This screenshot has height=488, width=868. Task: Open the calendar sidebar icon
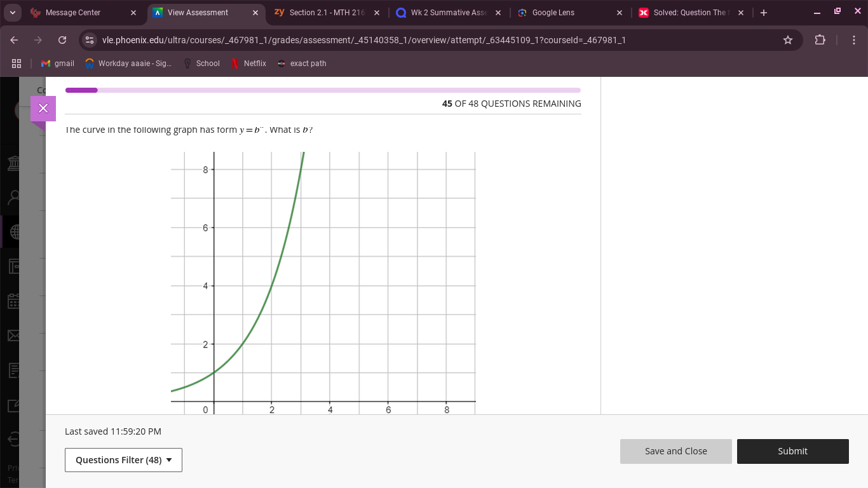point(13,301)
